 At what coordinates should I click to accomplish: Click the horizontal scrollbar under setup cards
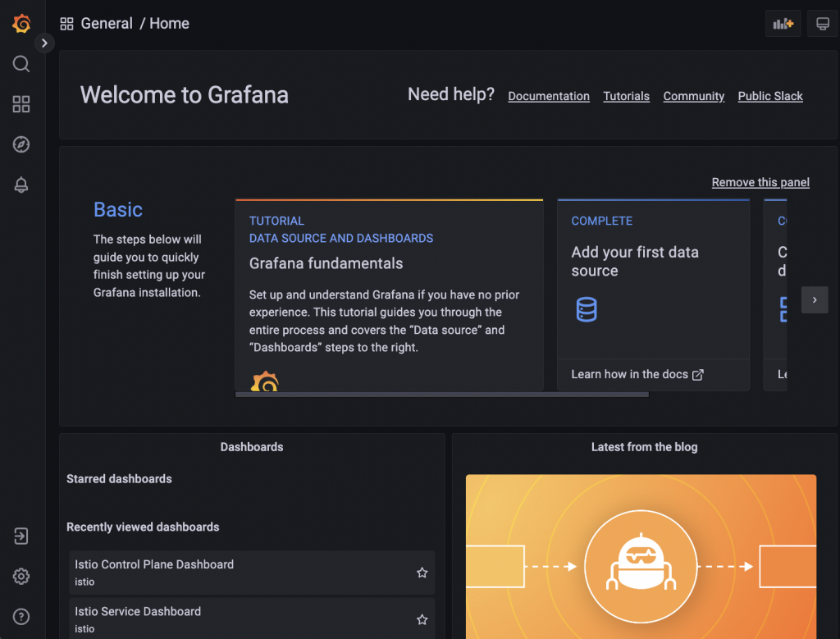point(442,395)
